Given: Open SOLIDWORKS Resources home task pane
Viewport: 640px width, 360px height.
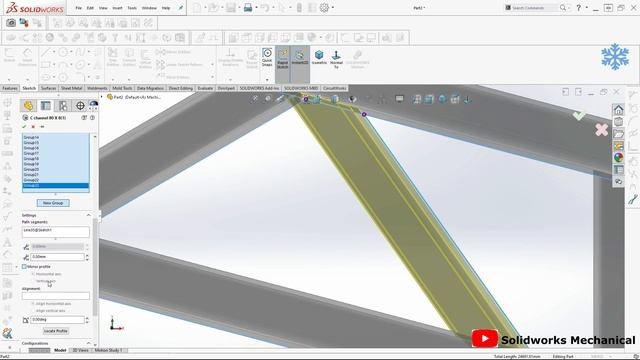Looking at the screenshot, I should [x=618, y=110].
